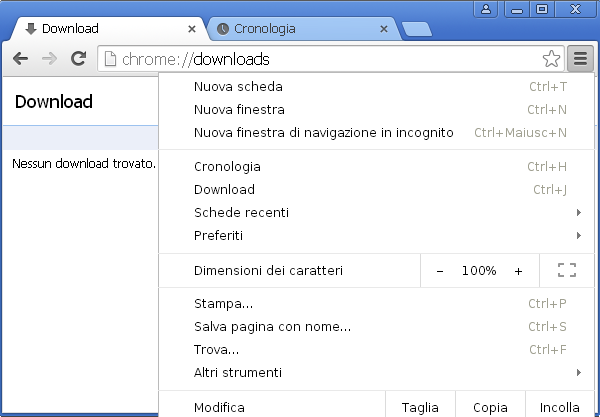
Task: Open a new tab with the blank tab button
Action: 417,29
